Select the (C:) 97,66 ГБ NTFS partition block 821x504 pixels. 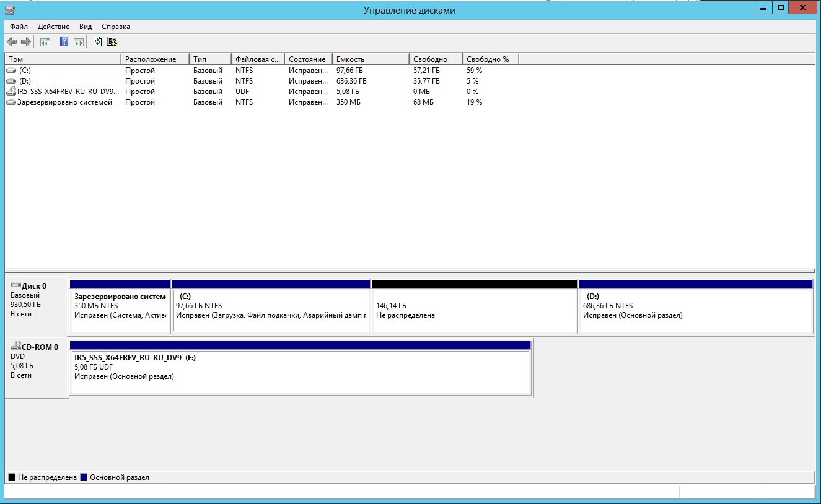click(x=271, y=306)
